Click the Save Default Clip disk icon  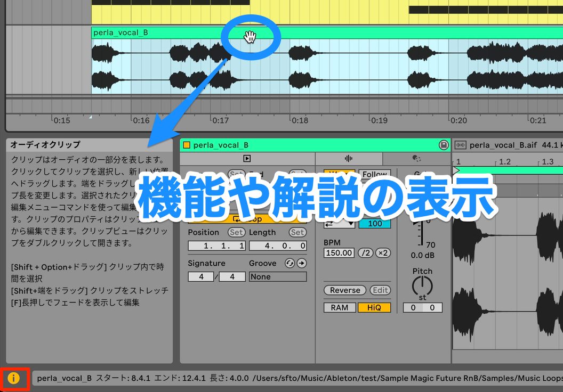point(444,145)
